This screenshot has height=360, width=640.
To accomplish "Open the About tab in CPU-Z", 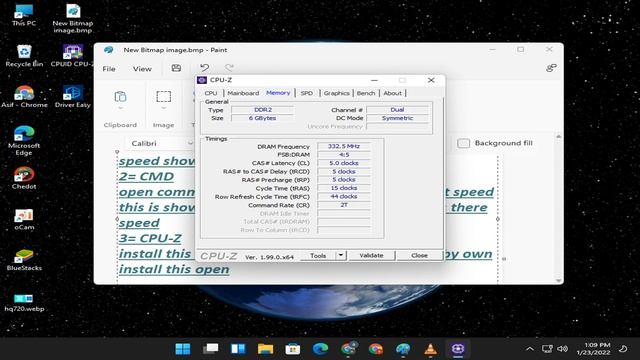I will click(393, 93).
